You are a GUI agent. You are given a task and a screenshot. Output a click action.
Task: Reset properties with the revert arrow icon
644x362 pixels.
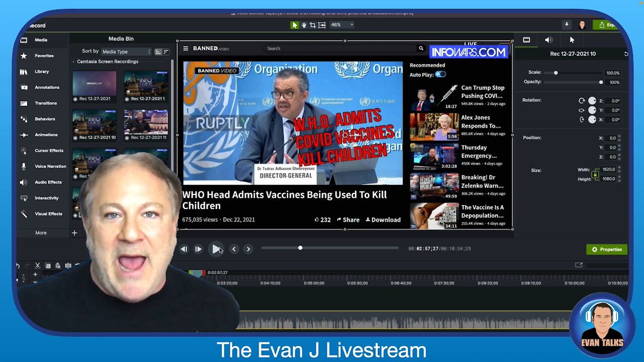tap(626, 54)
